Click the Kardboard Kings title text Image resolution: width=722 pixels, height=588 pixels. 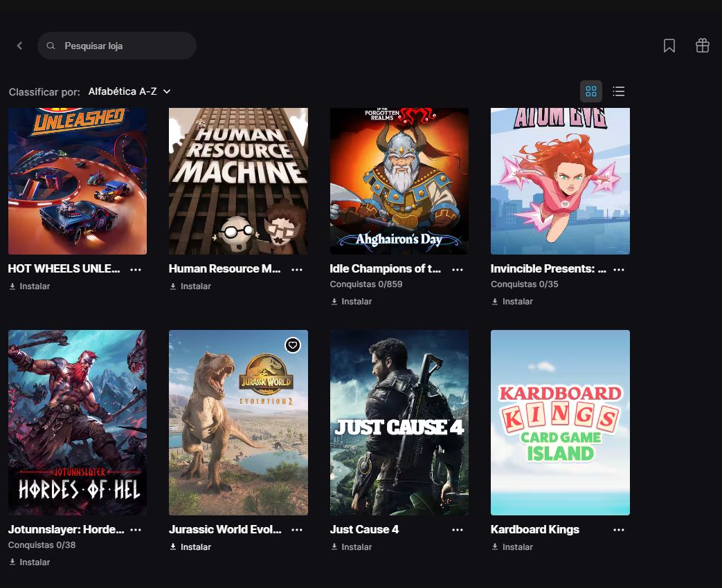coord(534,529)
